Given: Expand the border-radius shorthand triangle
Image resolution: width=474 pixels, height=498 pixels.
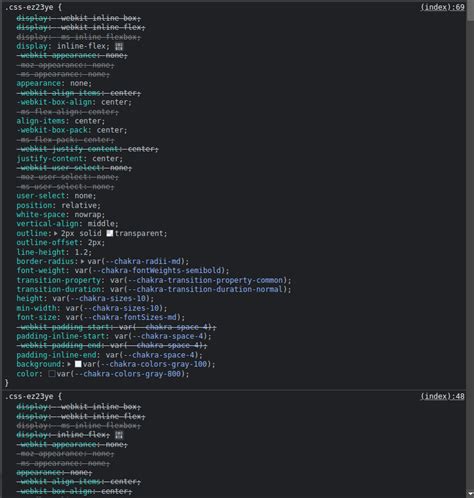Looking at the screenshot, I should [82, 261].
